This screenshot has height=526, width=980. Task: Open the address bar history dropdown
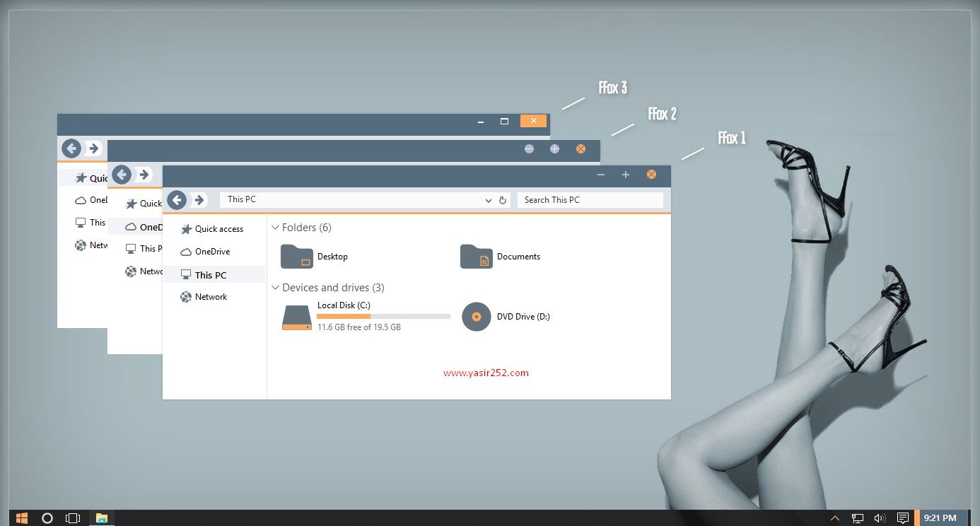[489, 201]
